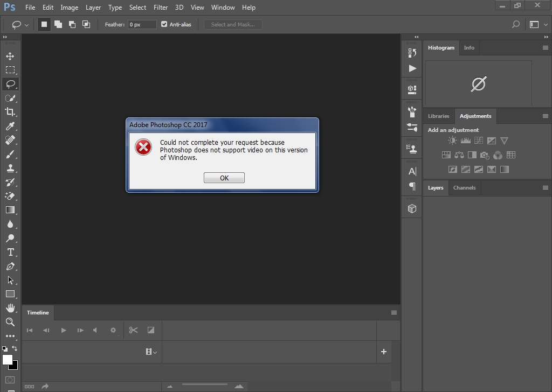Click the foreground color swatch

pyautogui.click(x=7, y=360)
